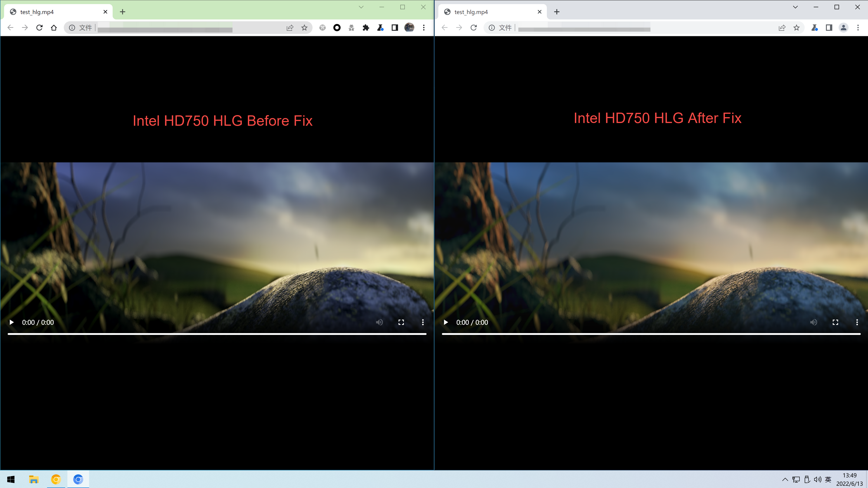Open Extensions puzzle icon in left window
Viewport: 868px width, 488px height.
[366, 28]
